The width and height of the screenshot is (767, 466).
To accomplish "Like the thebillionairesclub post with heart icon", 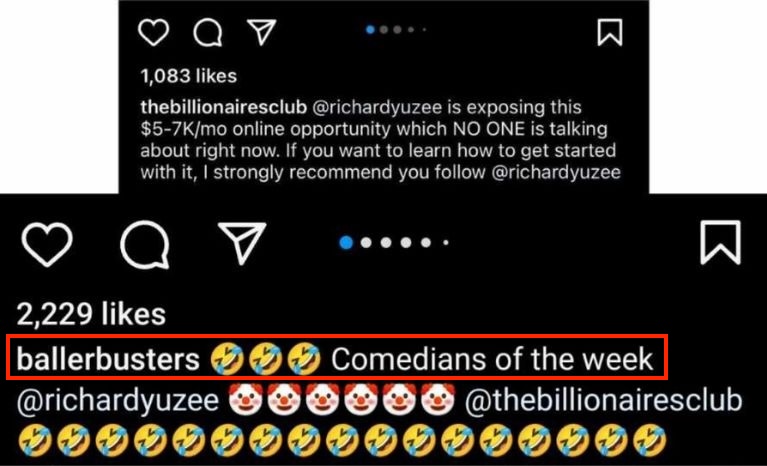I will point(154,32).
